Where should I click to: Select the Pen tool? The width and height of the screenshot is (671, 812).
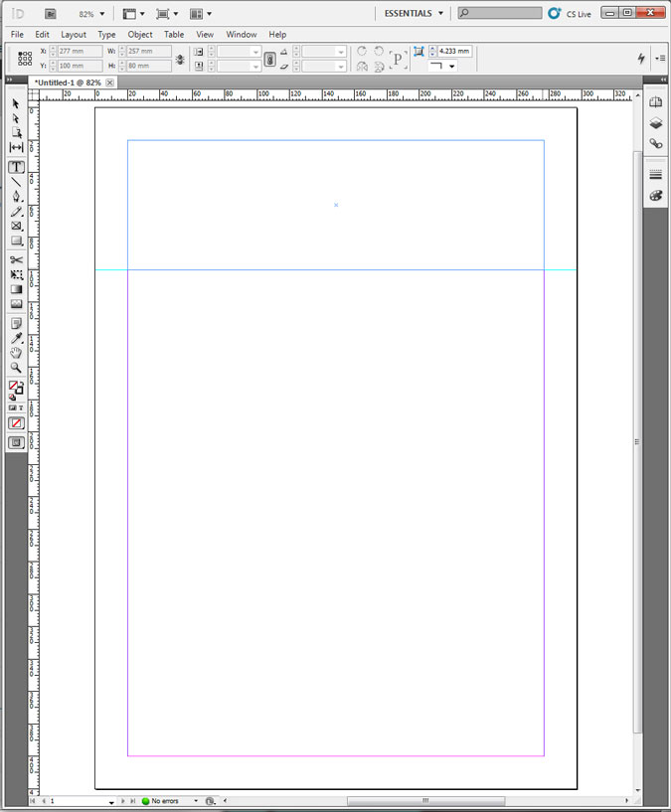click(x=17, y=197)
